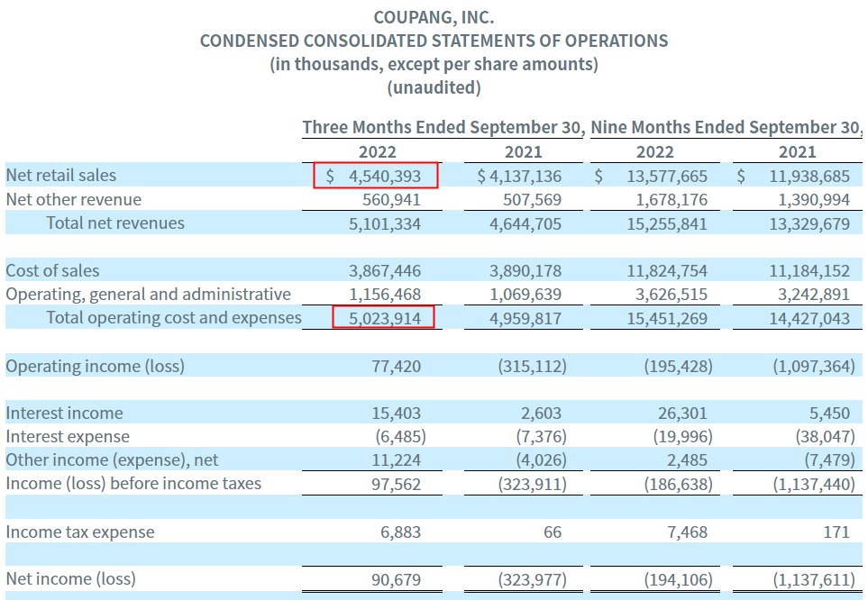Select the value 4,959,817
Image resolution: width=868 pixels, height=600 pixels.
(525, 319)
